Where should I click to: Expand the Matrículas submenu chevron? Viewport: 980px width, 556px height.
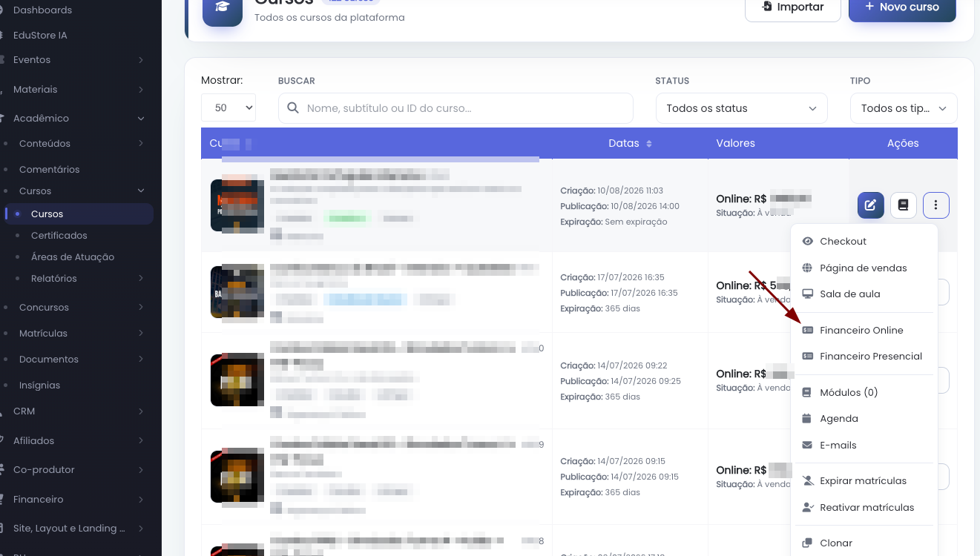click(x=141, y=334)
